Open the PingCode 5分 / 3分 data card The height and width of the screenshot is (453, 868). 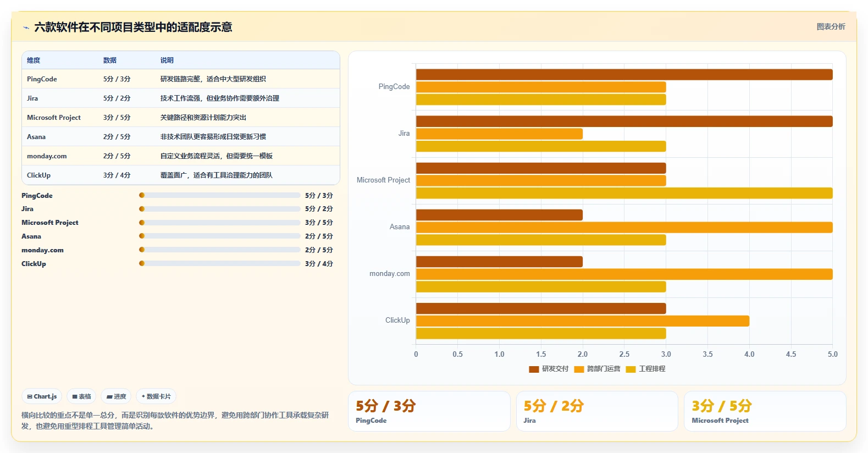429,411
